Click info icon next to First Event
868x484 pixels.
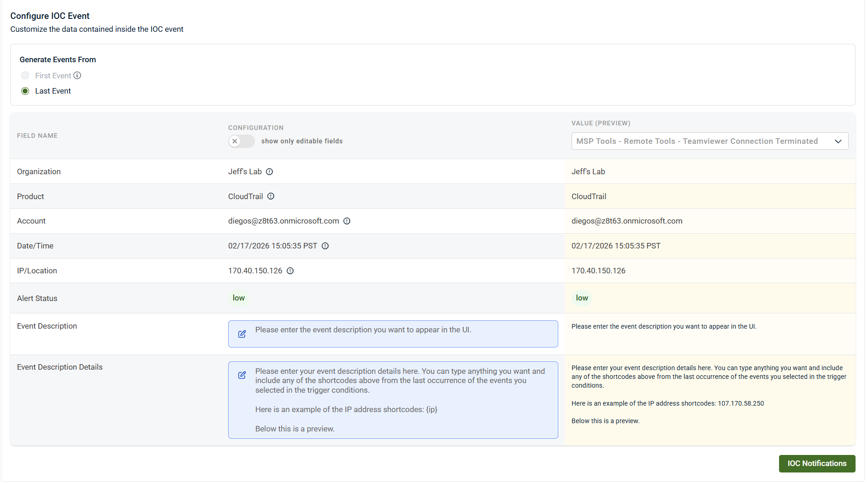[77, 76]
